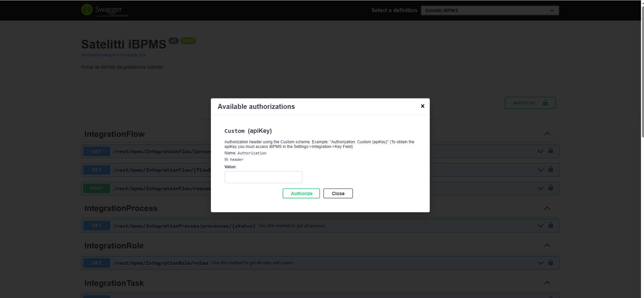Click lock icon on processes/{status} row
644x298 pixels.
pyautogui.click(x=551, y=225)
